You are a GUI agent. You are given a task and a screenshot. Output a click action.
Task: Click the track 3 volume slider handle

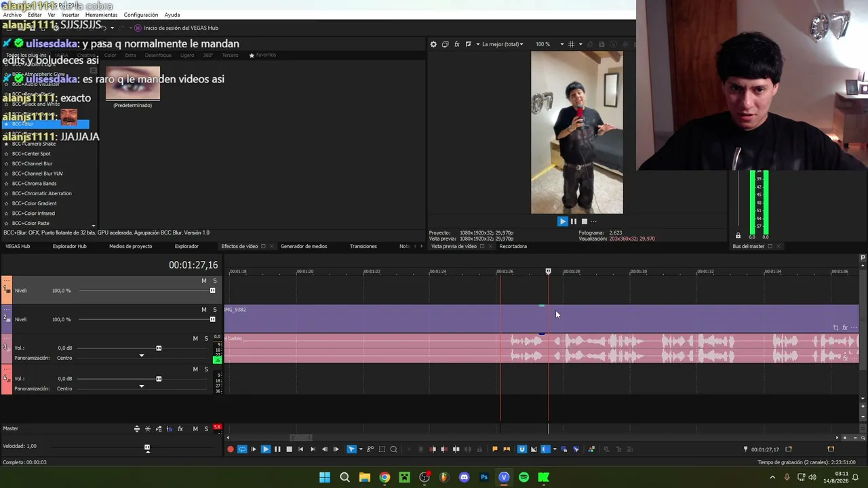pos(159,348)
